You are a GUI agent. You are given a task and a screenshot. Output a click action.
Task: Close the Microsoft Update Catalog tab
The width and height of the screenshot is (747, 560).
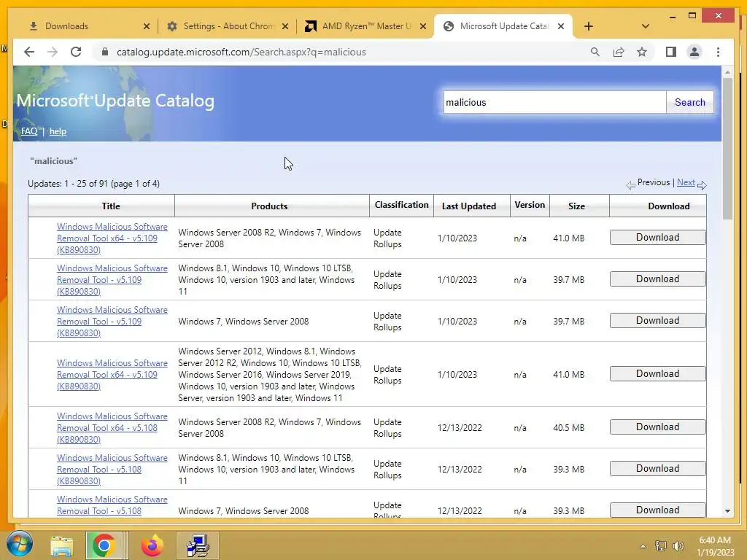561,26
